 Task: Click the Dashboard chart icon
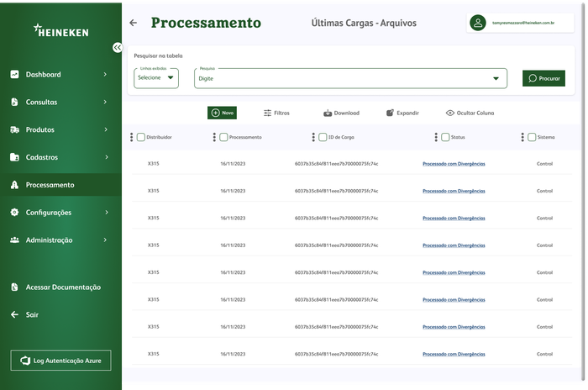[x=14, y=74]
